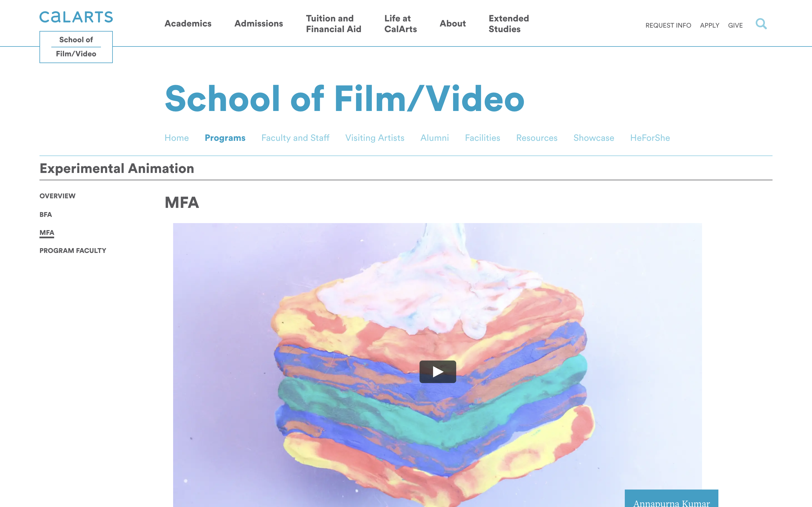812x507 pixels.
Task: Click the School of Film/Video badge
Action: (x=76, y=47)
